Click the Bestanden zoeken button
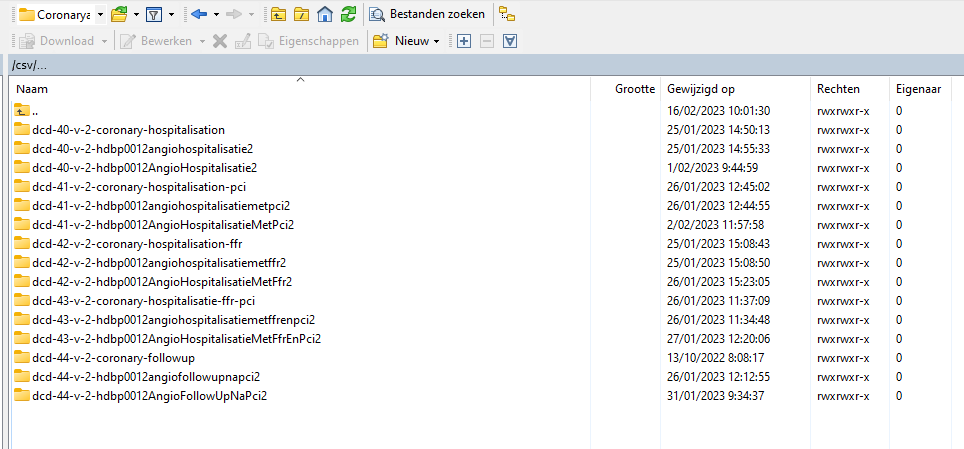Image resolution: width=964 pixels, height=449 pixels. click(427, 14)
